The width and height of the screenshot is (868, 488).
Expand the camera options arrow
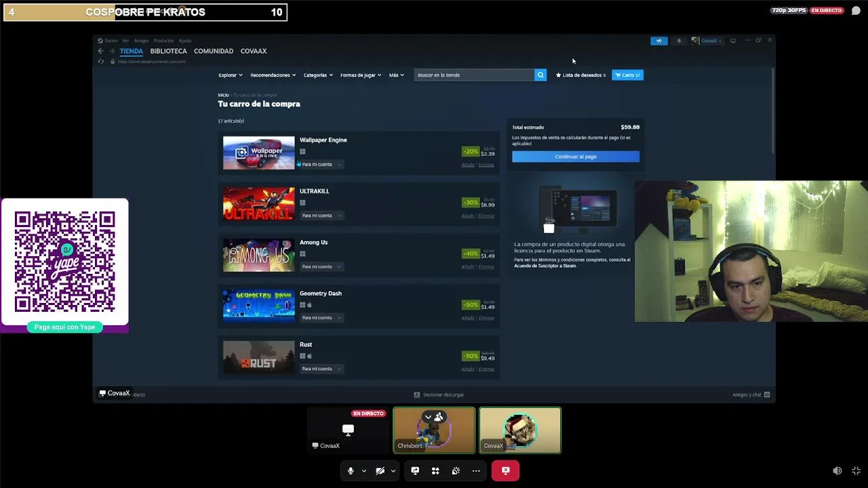click(393, 471)
